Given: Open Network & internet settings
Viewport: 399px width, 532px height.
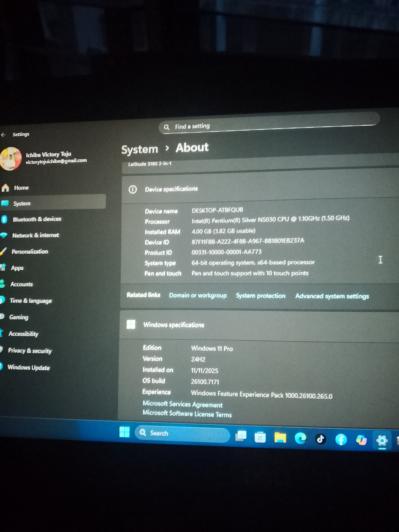Looking at the screenshot, I should (x=36, y=235).
